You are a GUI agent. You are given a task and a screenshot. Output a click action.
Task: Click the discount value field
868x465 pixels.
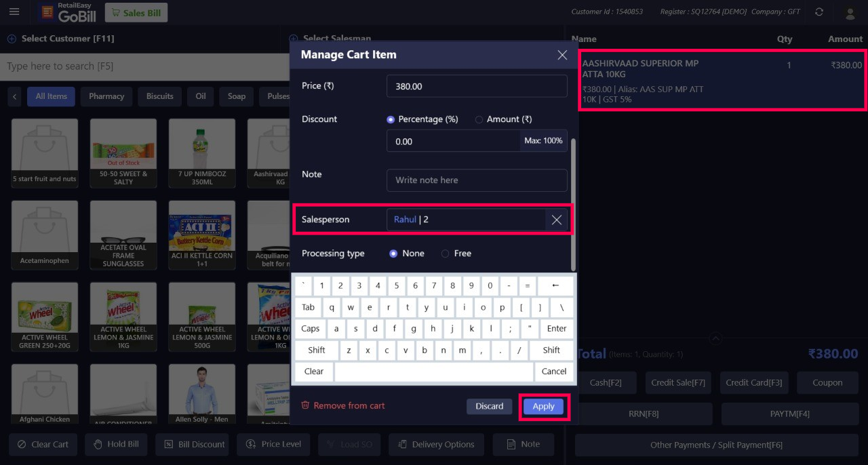coord(453,141)
